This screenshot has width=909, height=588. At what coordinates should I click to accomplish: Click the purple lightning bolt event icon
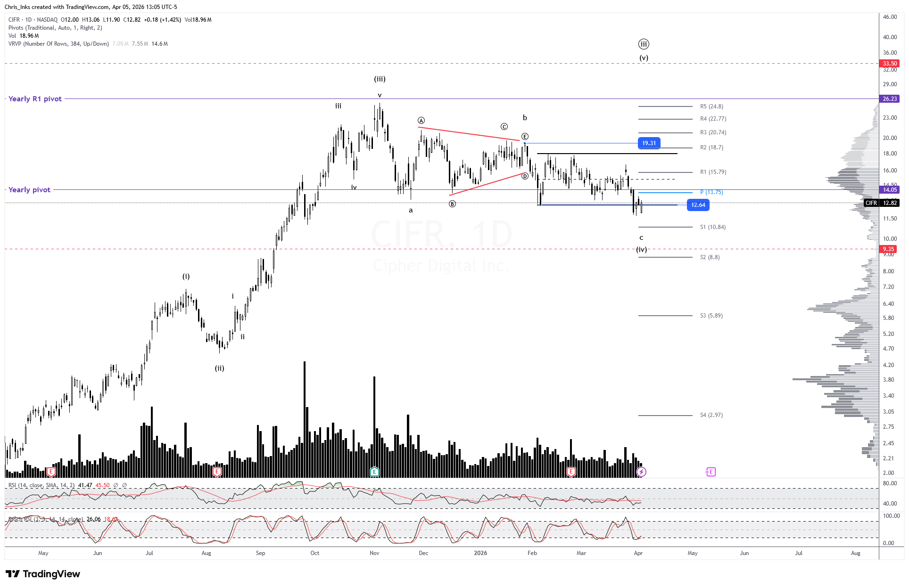pyautogui.click(x=641, y=472)
